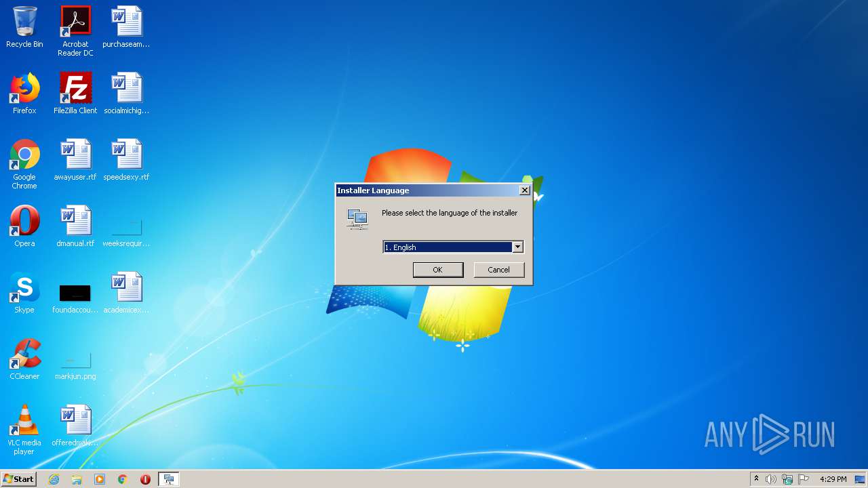Image resolution: width=868 pixels, height=488 pixels.
Task: Open the language dropdown arrow
Action: tap(517, 247)
